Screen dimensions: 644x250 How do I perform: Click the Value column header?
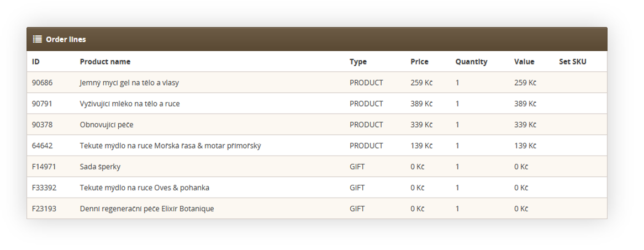click(524, 62)
